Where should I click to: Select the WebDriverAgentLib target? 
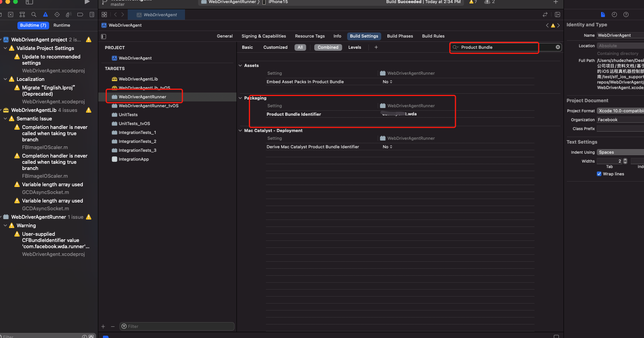(x=138, y=79)
